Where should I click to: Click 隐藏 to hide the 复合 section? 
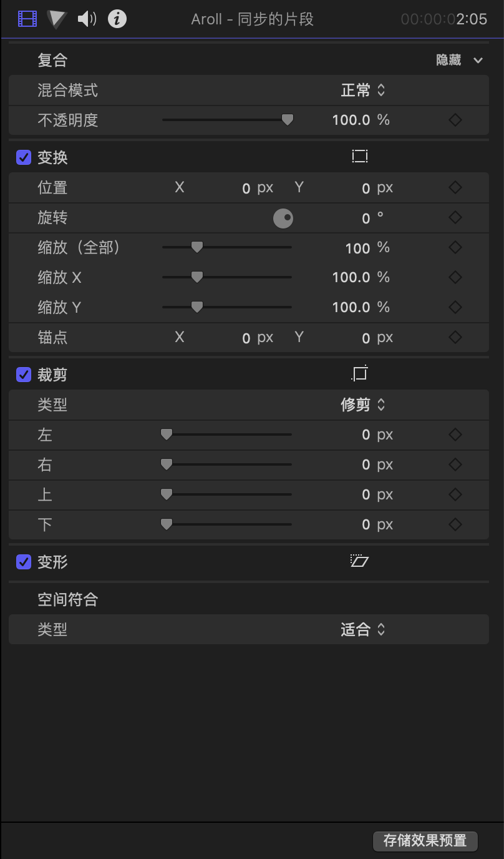[449, 60]
